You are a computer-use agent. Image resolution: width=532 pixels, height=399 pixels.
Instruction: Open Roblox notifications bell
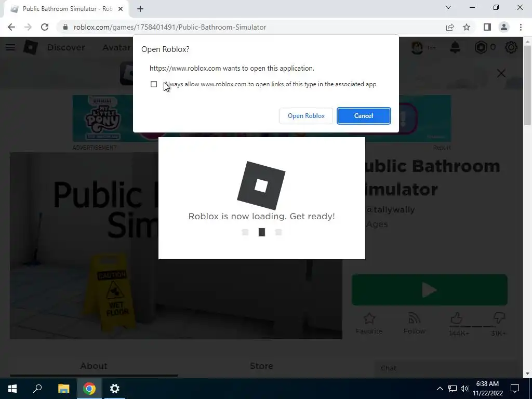(455, 47)
